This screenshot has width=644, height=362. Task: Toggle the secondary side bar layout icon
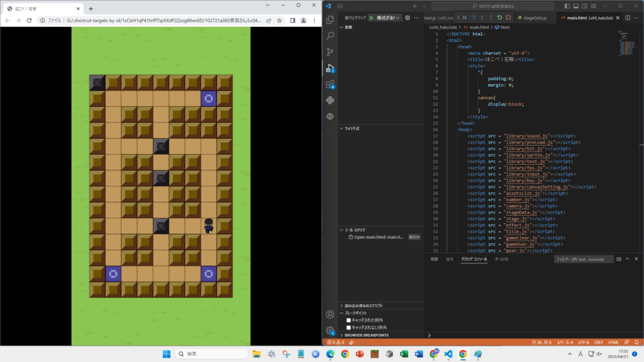584,6
